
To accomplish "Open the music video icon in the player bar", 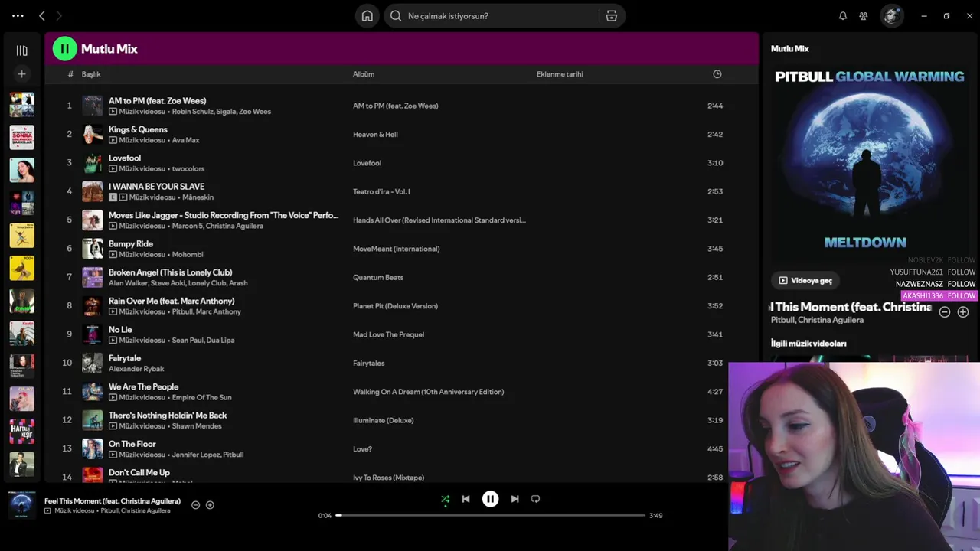I will click(47, 510).
